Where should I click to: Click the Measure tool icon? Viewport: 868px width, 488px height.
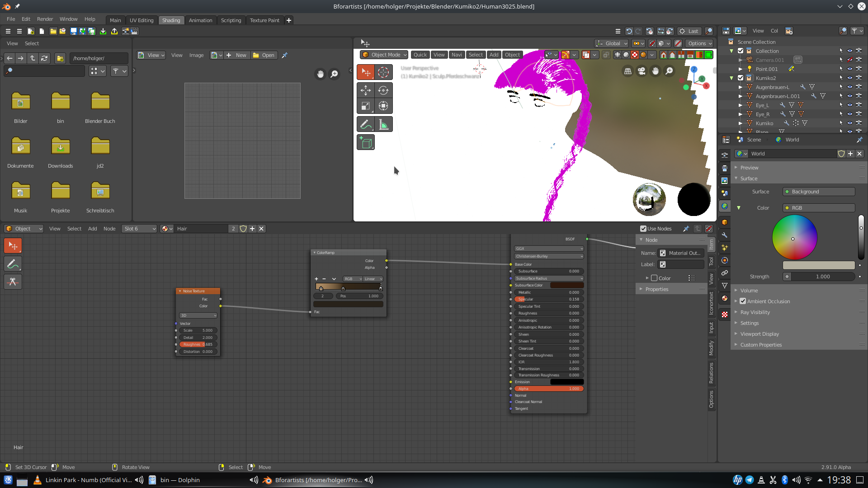tap(383, 124)
